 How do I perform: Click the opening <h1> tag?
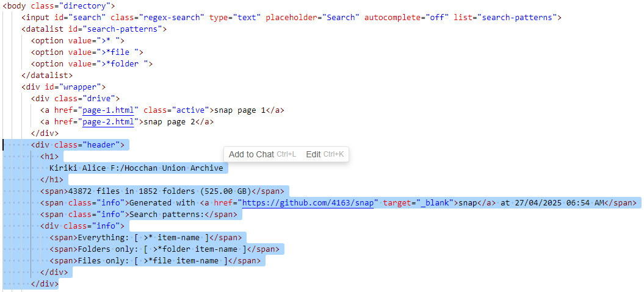49,156
